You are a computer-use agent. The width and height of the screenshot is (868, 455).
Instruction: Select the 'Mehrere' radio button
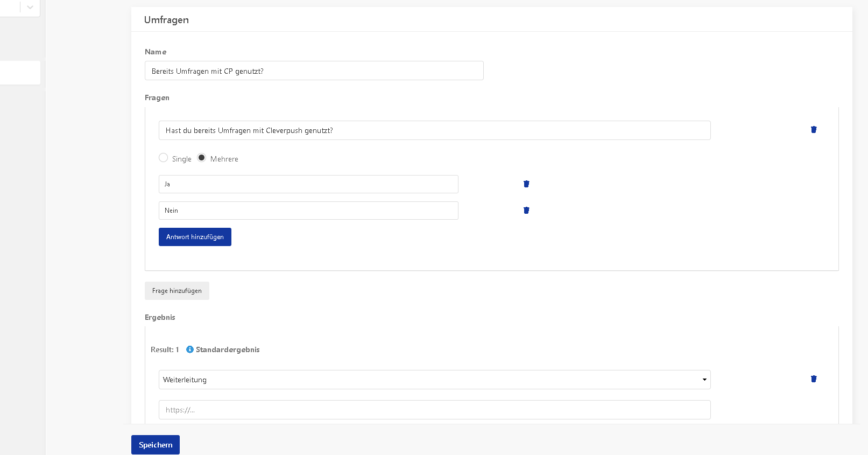tap(201, 158)
